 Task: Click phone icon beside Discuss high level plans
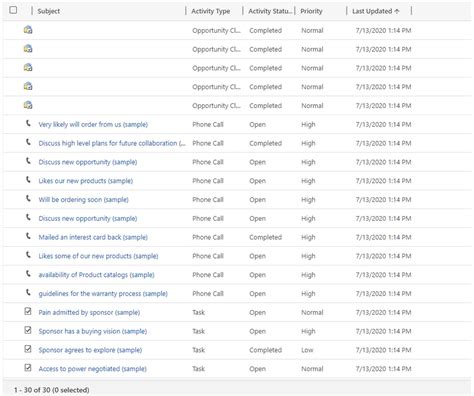(x=28, y=142)
